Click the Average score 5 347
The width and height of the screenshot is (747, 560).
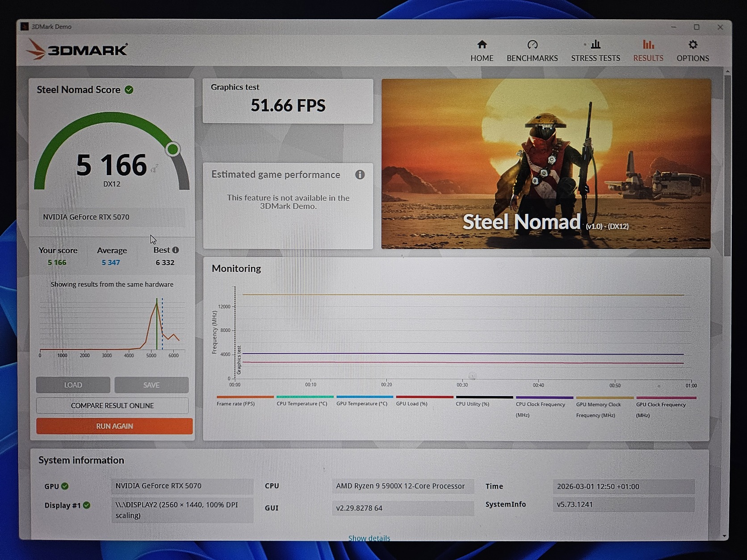click(x=111, y=263)
